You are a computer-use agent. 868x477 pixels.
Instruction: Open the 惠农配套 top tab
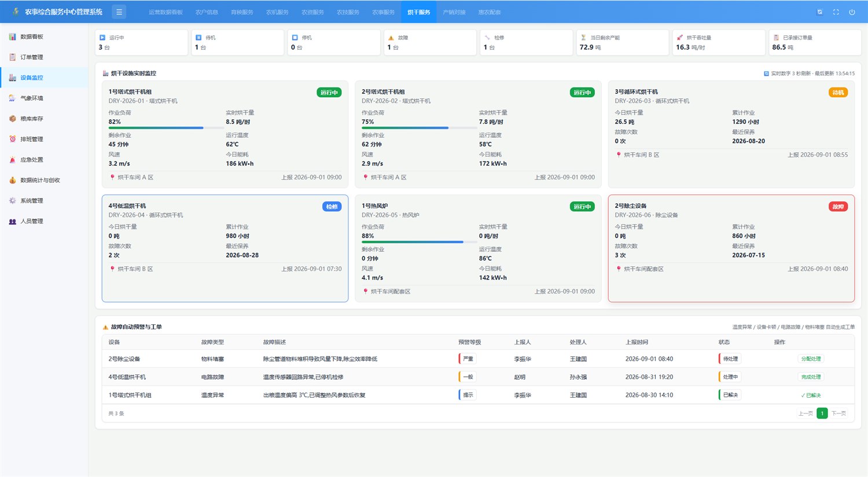pyautogui.click(x=490, y=12)
